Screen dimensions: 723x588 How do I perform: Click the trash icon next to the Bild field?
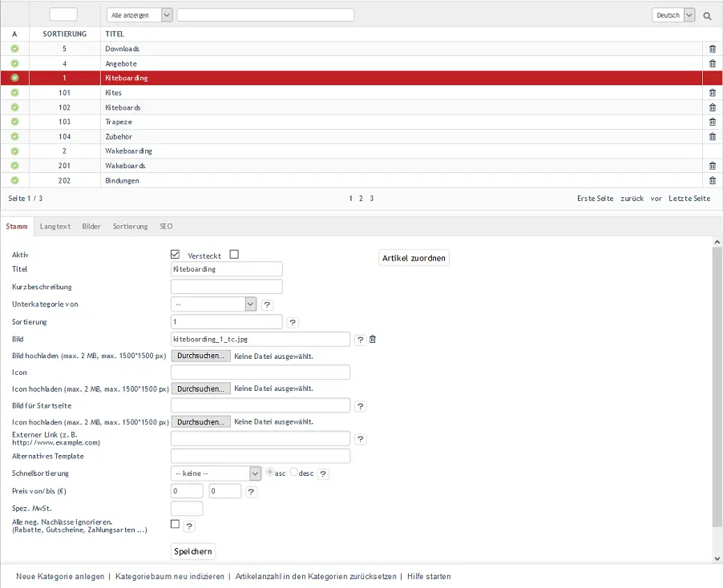click(x=372, y=339)
